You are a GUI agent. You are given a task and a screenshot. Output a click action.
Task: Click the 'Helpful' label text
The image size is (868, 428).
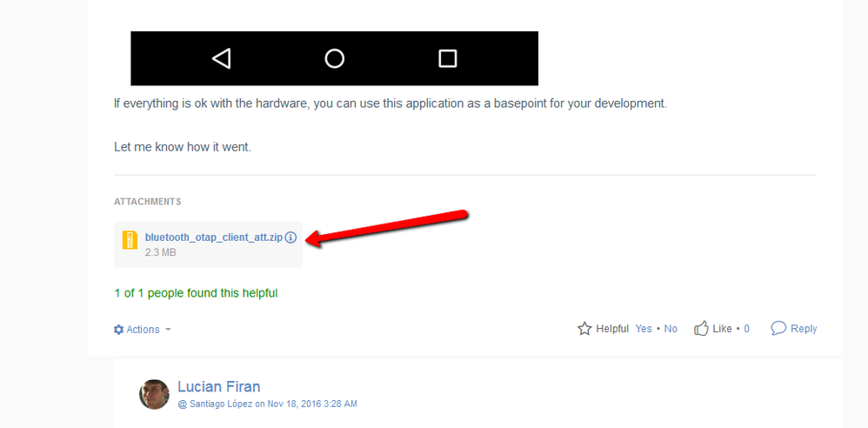coord(612,329)
